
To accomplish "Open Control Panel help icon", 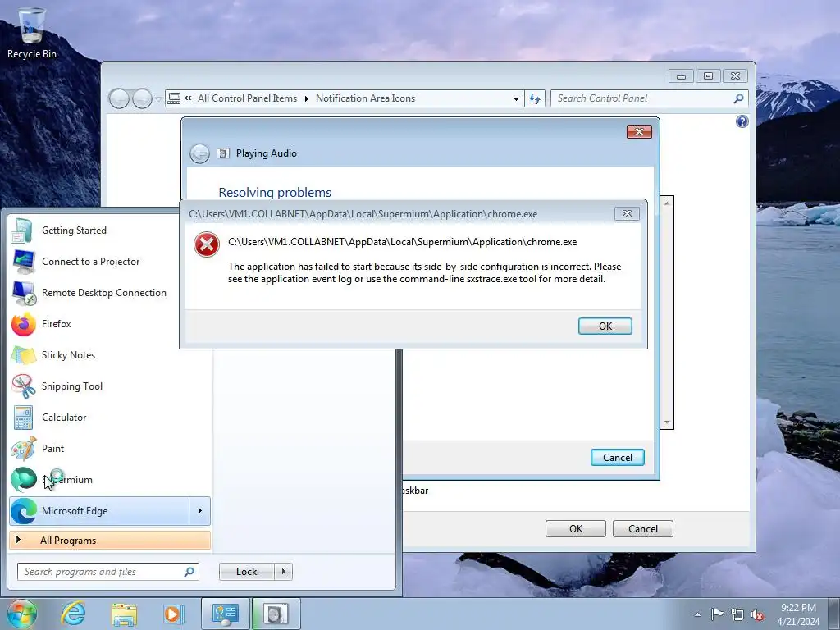I will coord(742,121).
